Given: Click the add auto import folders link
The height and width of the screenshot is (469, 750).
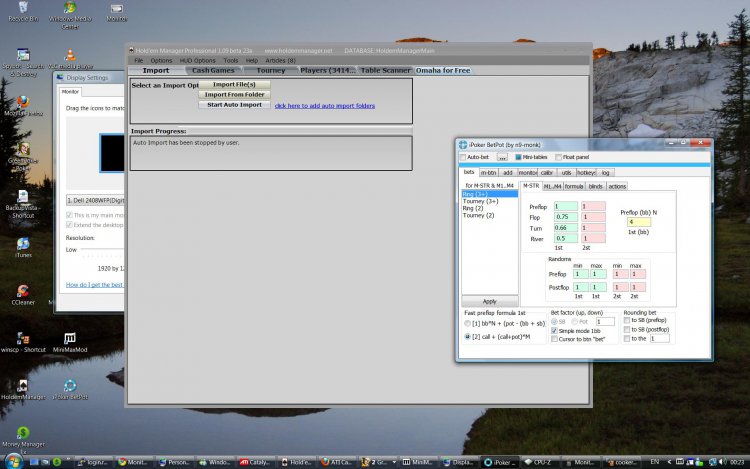Looking at the screenshot, I should click(x=325, y=106).
